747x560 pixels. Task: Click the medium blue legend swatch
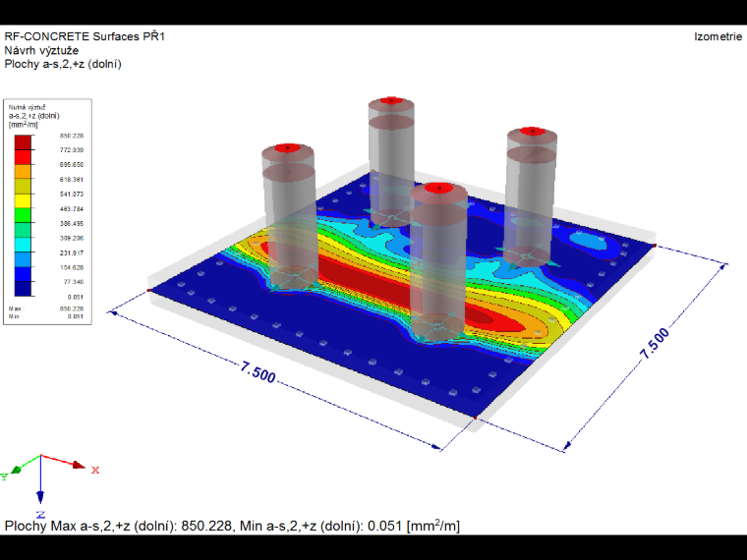pos(23,274)
